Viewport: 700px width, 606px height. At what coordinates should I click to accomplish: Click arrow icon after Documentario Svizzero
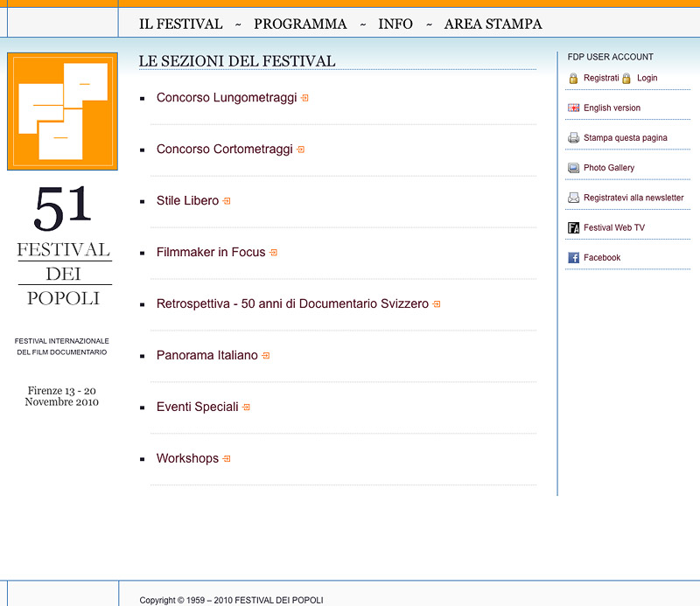point(437,304)
